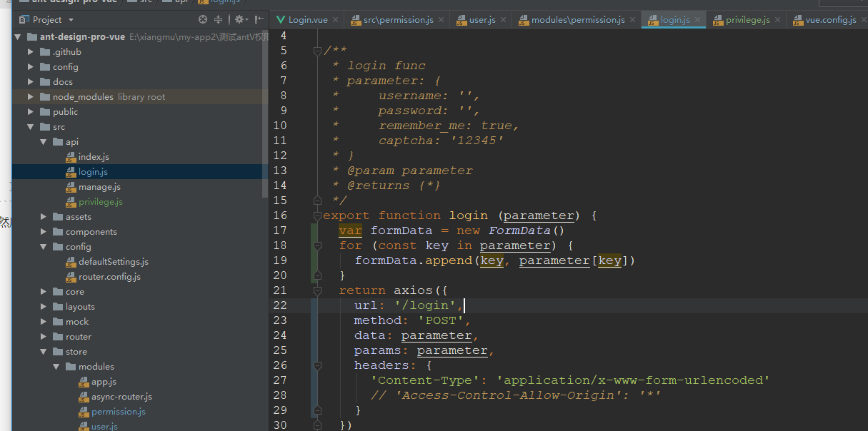
Task: Fold the axios return block at line 21
Action: tap(317, 290)
